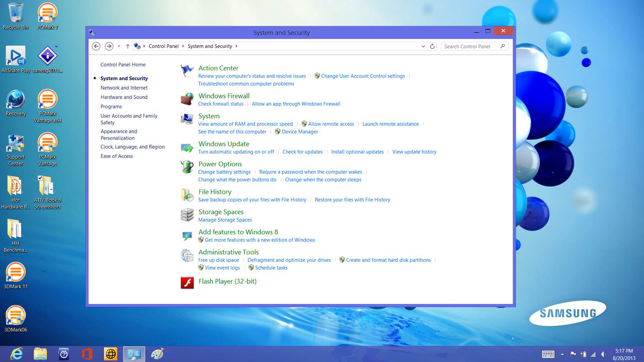Click Troubleshoot common computer problems
The width and height of the screenshot is (644, 362).
[246, 84]
